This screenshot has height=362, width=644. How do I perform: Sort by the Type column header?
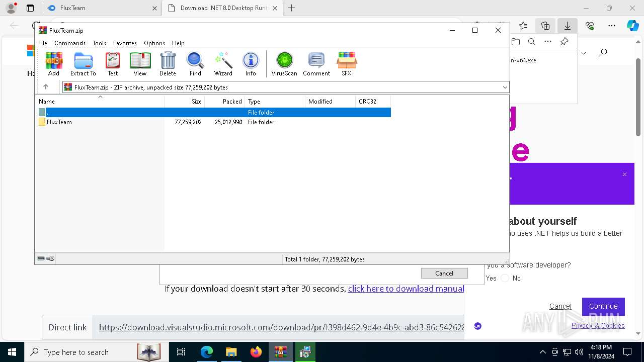(x=275, y=101)
